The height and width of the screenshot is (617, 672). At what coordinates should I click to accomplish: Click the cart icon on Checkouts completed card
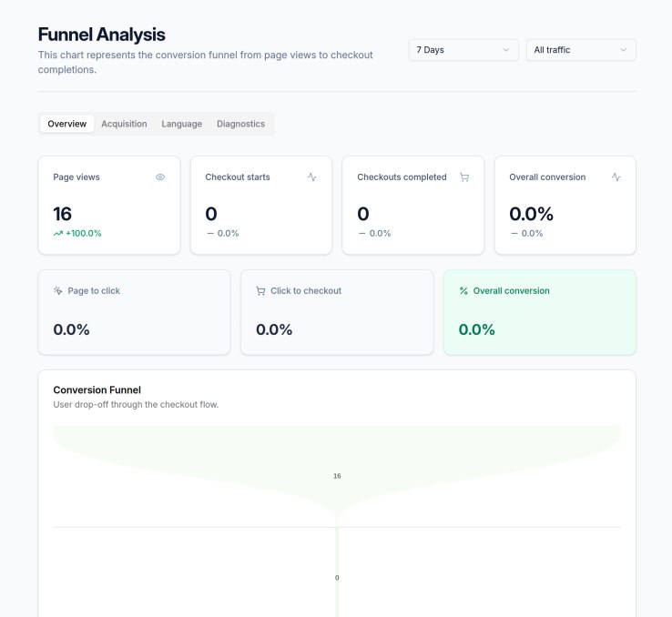tap(464, 177)
